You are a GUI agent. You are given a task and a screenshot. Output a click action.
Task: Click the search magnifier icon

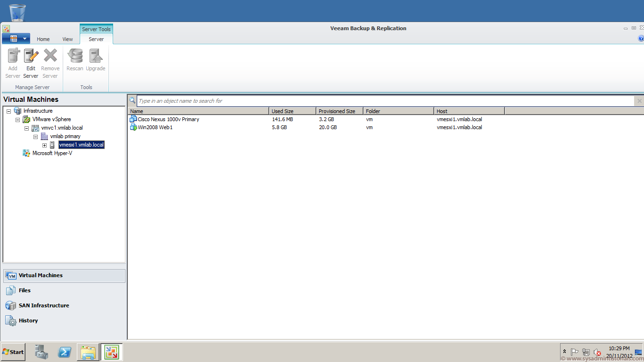pos(132,100)
